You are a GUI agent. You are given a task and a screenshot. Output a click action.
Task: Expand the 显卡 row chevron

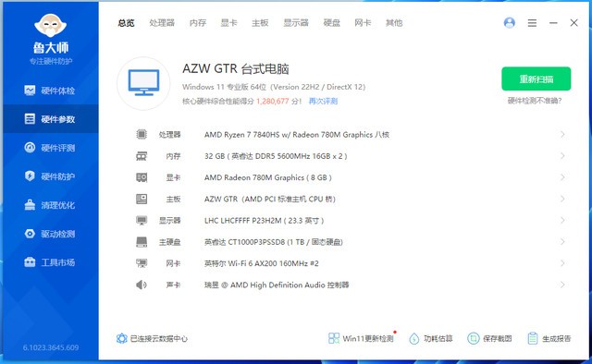tap(562, 177)
